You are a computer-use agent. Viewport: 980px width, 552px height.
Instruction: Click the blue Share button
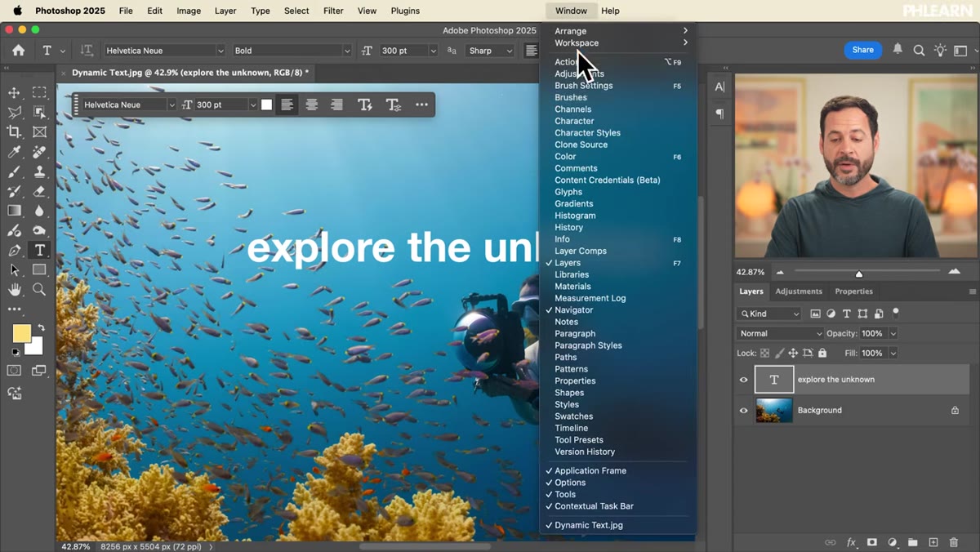(862, 50)
